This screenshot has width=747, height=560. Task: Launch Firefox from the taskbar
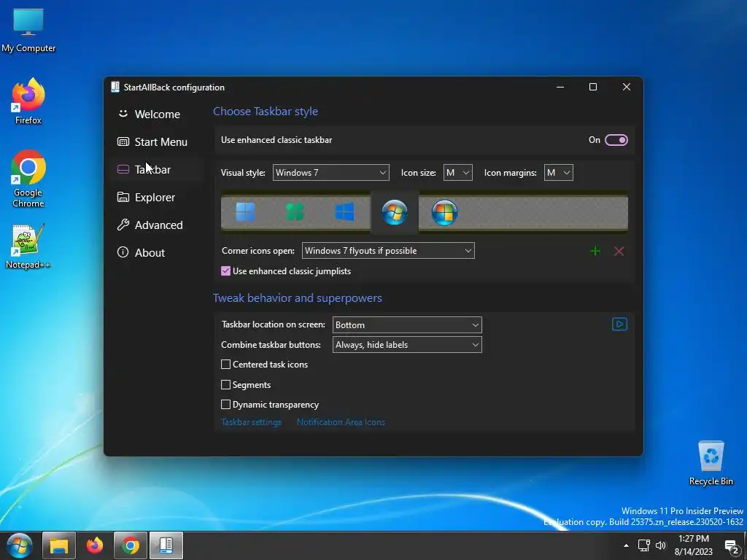[95, 545]
